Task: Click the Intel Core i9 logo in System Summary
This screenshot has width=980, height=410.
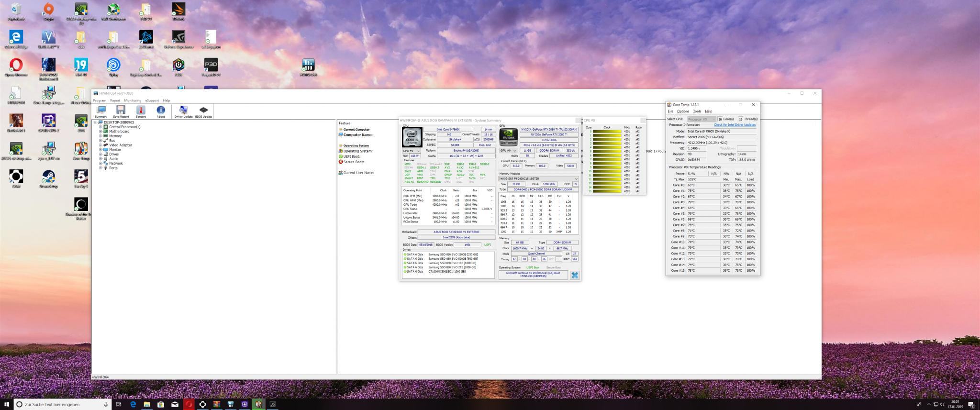Action: pos(412,137)
